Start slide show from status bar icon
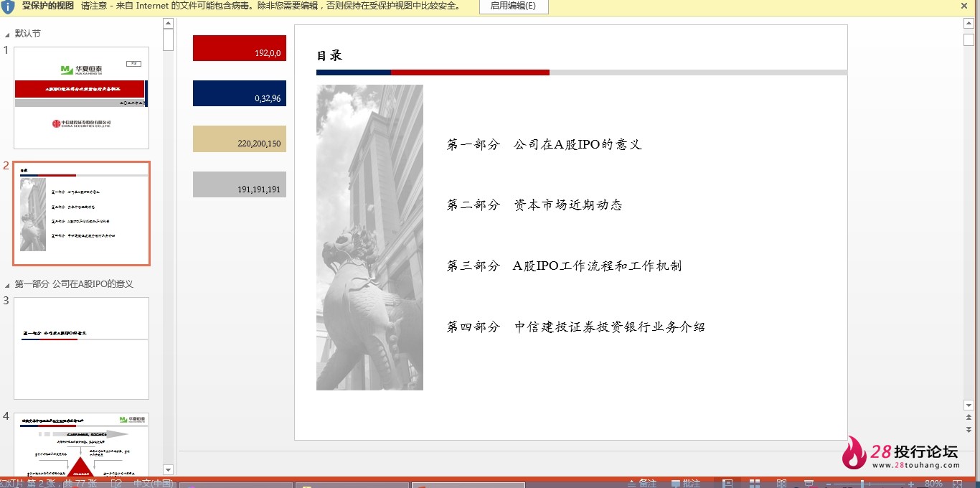The height and width of the screenshot is (488, 980). (x=809, y=483)
